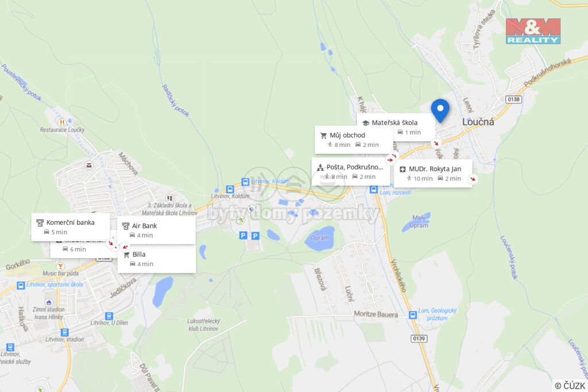The width and height of the screenshot is (588, 392).
Task: Click the Music bar půda cocktail icon
Action: (x=60, y=266)
